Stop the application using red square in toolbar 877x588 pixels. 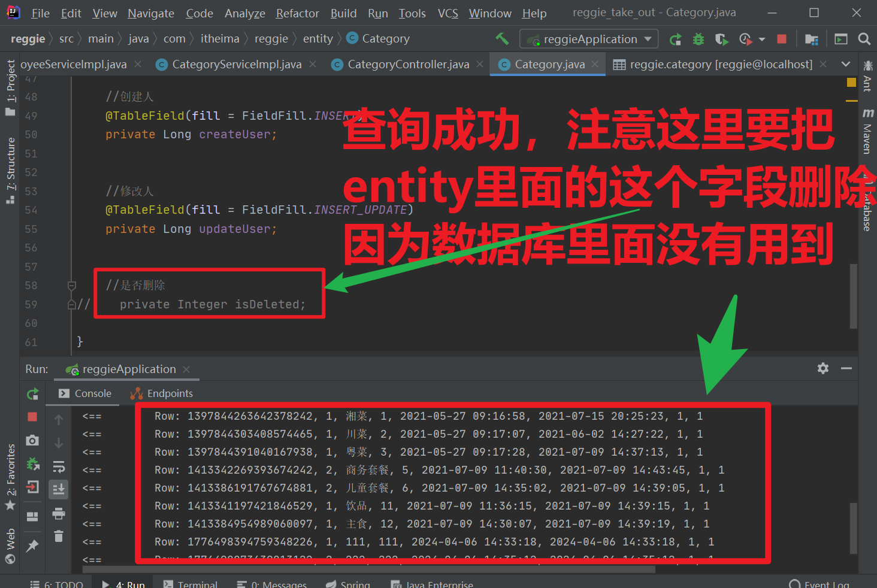pyautogui.click(x=782, y=39)
